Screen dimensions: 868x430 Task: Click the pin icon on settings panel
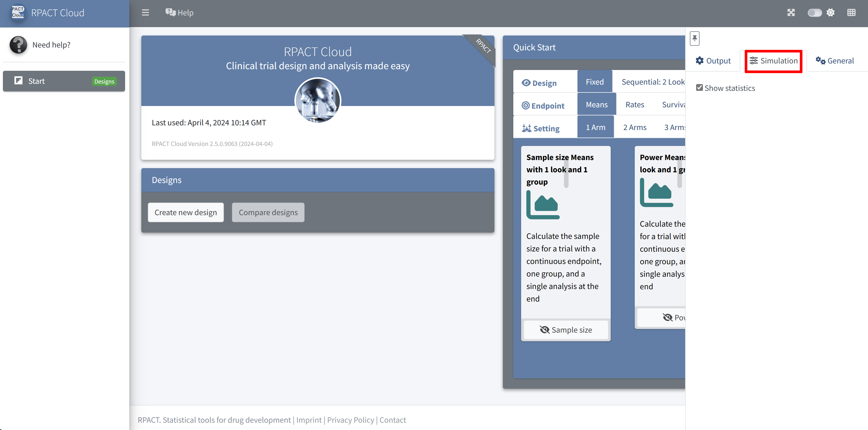pyautogui.click(x=695, y=38)
